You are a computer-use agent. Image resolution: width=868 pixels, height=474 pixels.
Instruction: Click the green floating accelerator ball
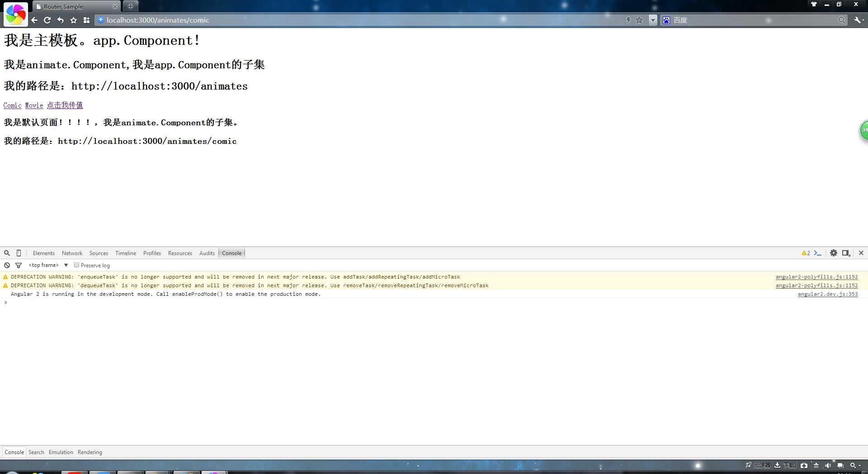click(x=863, y=131)
